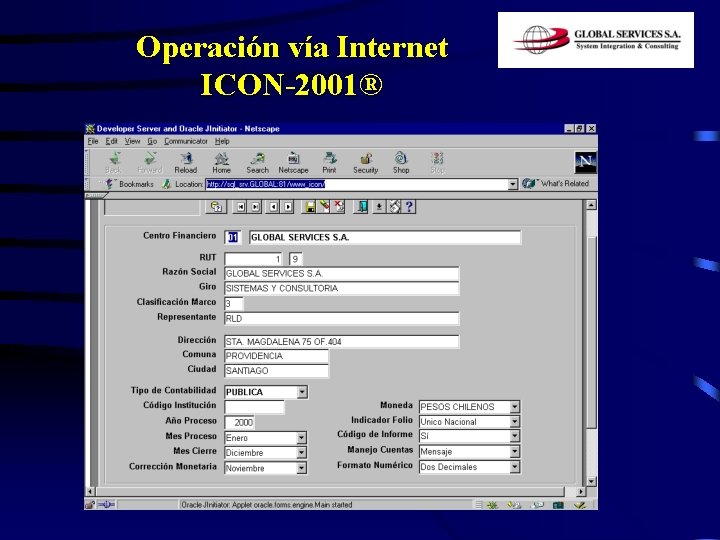
Task: Open the form help question mark
Action: [x=409, y=207]
